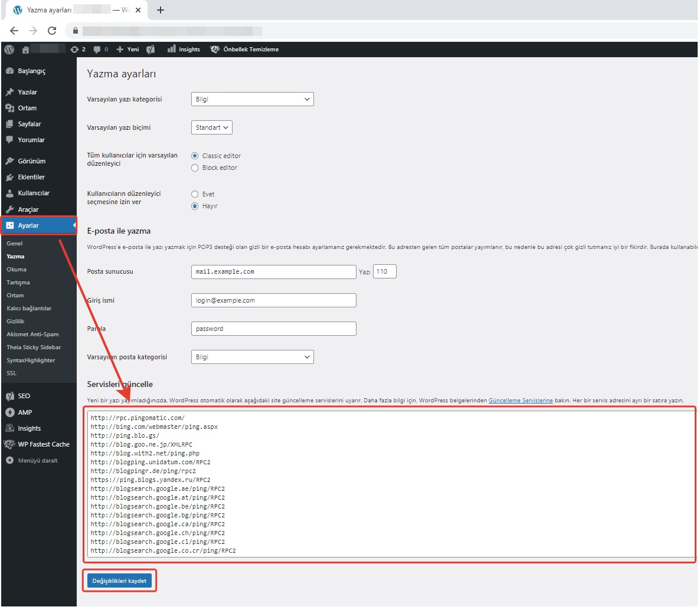The width and height of the screenshot is (700, 610).
Task: Expand the Varsayılan posta kategorisi dropdown
Action: point(252,358)
